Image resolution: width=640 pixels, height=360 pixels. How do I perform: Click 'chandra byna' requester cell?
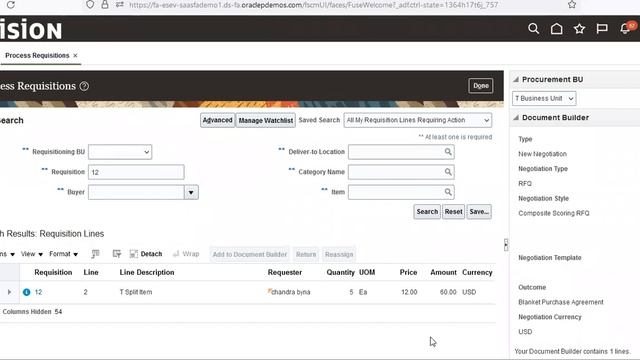point(291,292)
